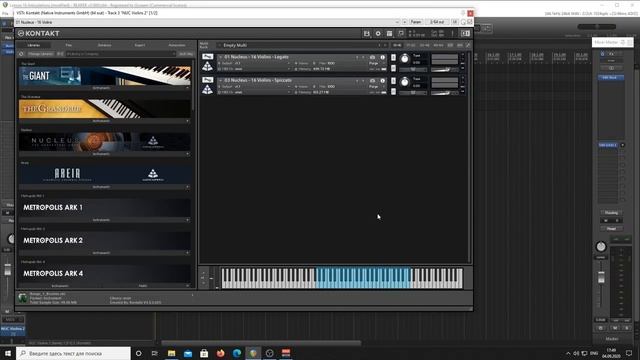Open library filter dropdown next to Manage Libraries
640x360 pixels.
120,54
